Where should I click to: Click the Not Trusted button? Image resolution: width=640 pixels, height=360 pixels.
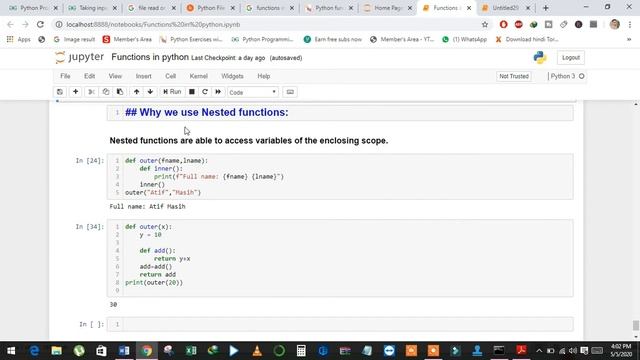(514, 76)
